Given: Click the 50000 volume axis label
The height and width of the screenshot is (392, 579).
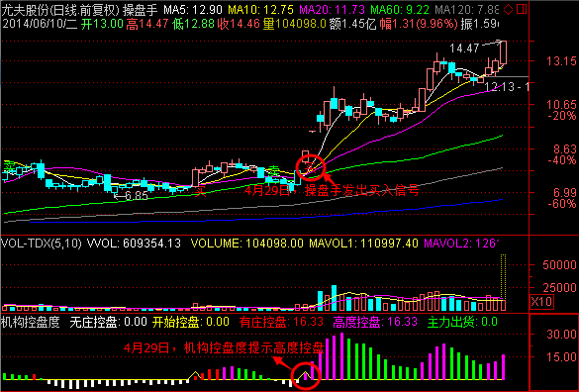Looking at the screenshot, I should (560, 265).
